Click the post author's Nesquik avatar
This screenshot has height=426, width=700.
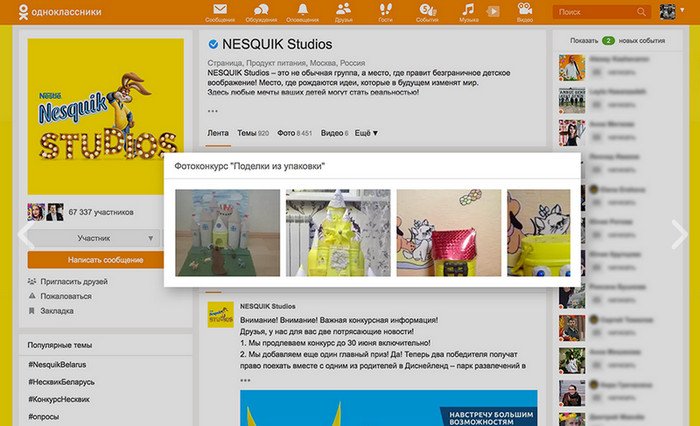pyautogui.click(x=221, y=314)
